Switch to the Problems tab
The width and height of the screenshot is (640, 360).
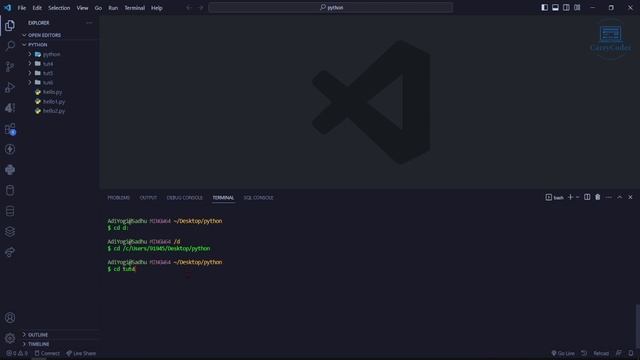tap(118, 198)
